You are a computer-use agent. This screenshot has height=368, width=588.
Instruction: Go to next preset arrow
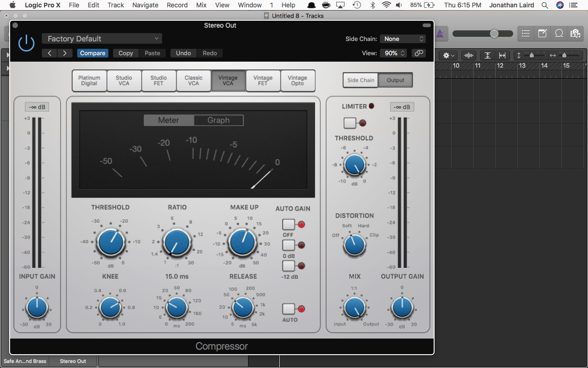65,53
